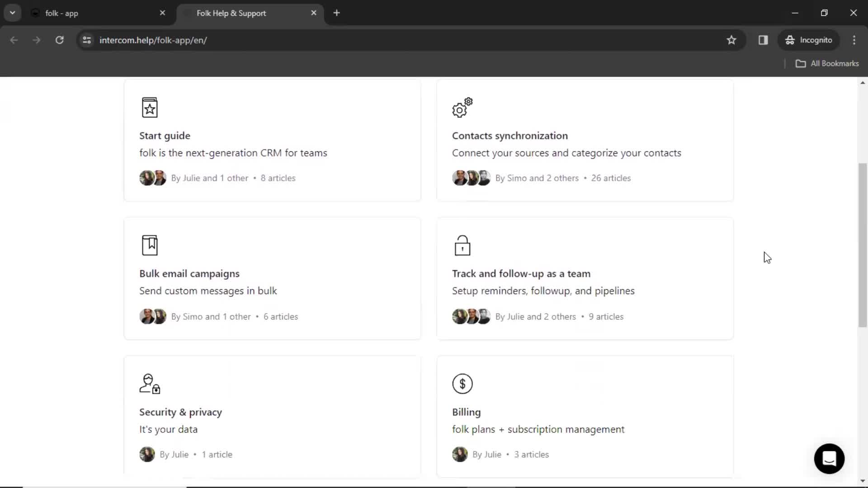The image size is (868, 488).
Task: Click the "3 articles" count text
Action: click(x=531, y=454)
